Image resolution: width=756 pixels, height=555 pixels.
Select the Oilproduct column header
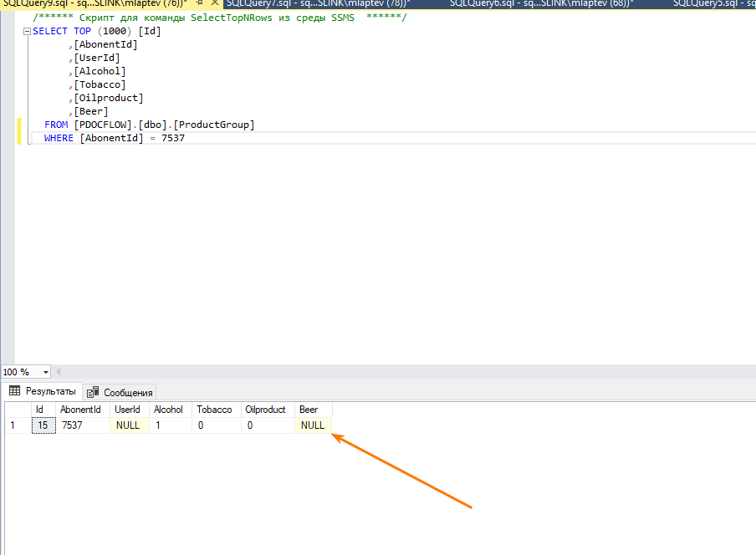[x=268, y=410]
